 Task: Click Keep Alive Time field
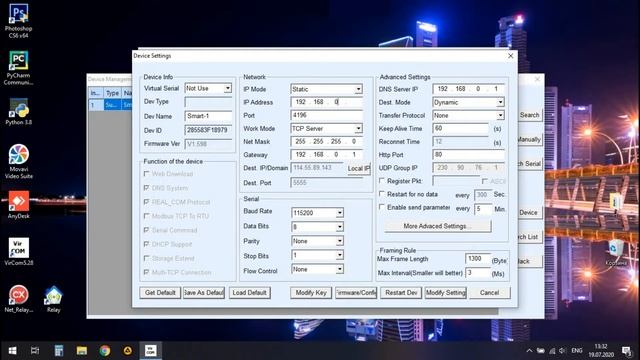[x=461, y=129]
